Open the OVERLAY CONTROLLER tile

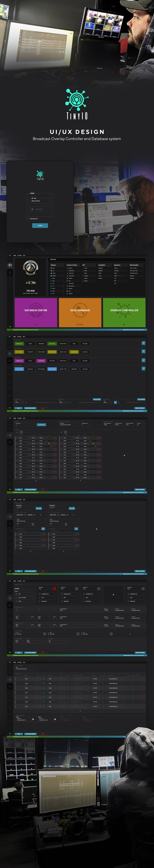tap(124, 312)
